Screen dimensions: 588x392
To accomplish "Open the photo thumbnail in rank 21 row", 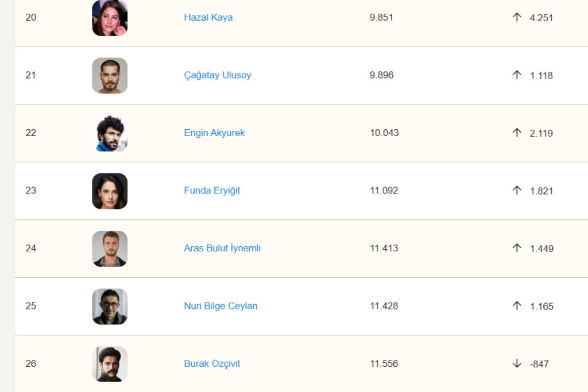I will pyautogui.click(x=110, y=75).
